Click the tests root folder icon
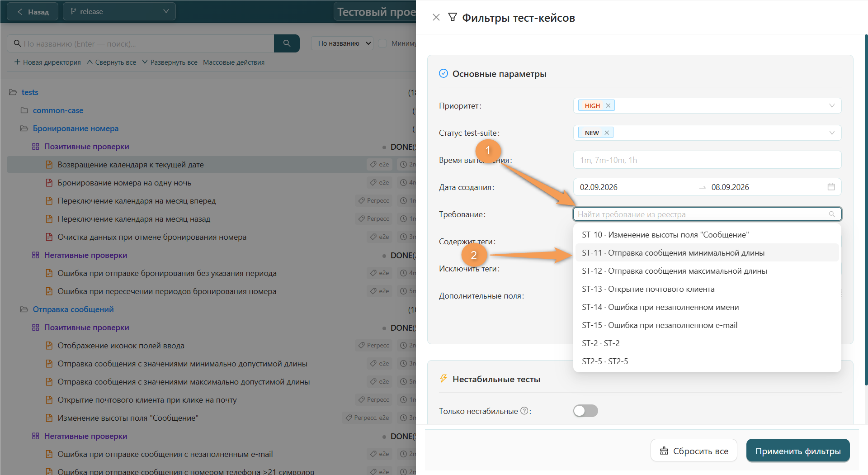 [13, 92]
